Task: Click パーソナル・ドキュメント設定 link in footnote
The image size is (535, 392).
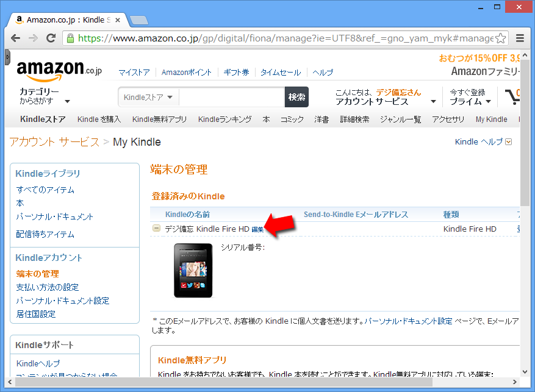Action: pyautogui.click(x=408, y=321)
